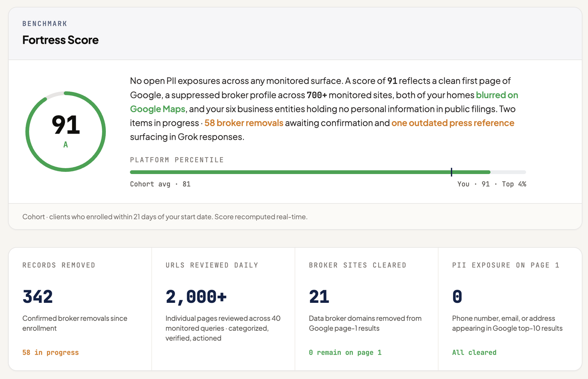The height and width of the screenshot is (379, 588).
Task: Click the score summary paragraph
Action: pos(324,109)
